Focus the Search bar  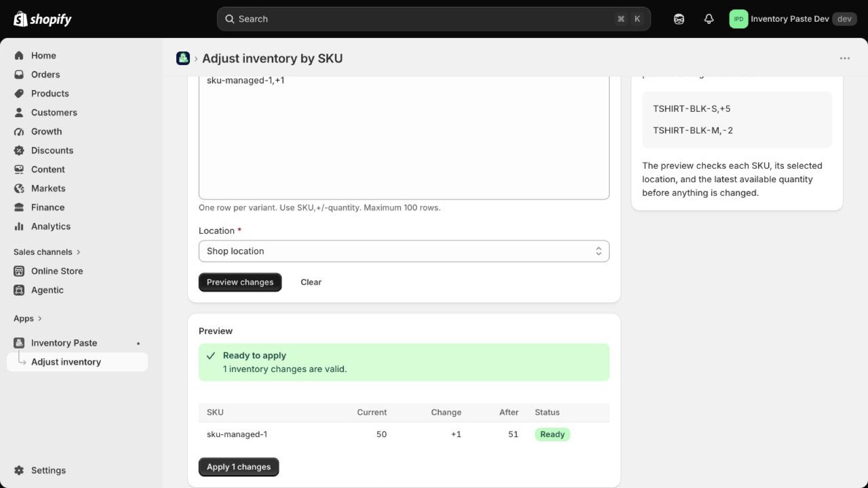pos(433,19)
